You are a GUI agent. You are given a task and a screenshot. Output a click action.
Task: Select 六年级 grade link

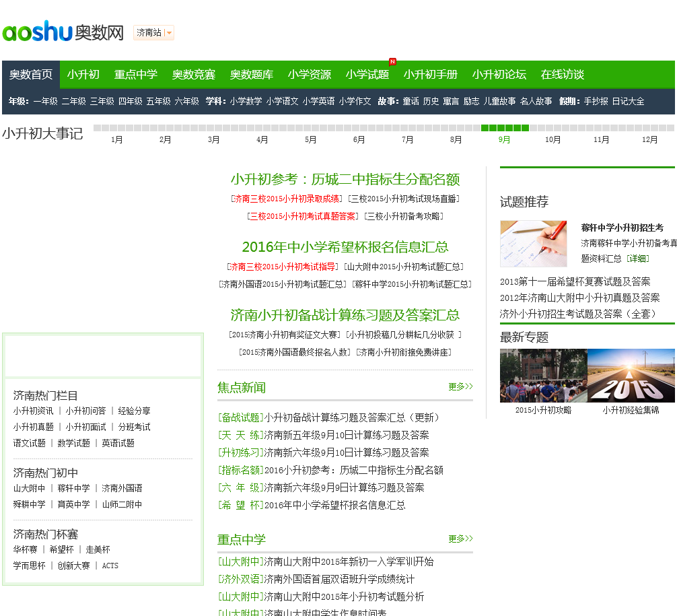click(x=186, y=101)
